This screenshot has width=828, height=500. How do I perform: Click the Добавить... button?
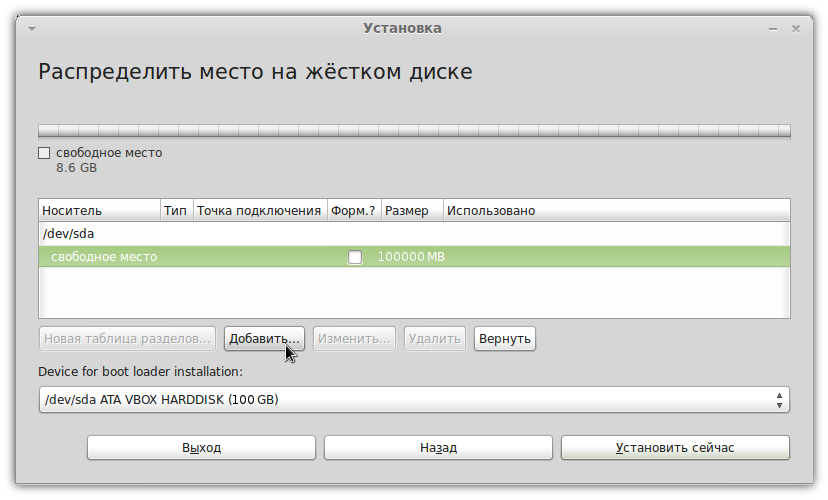click(264, 338)
